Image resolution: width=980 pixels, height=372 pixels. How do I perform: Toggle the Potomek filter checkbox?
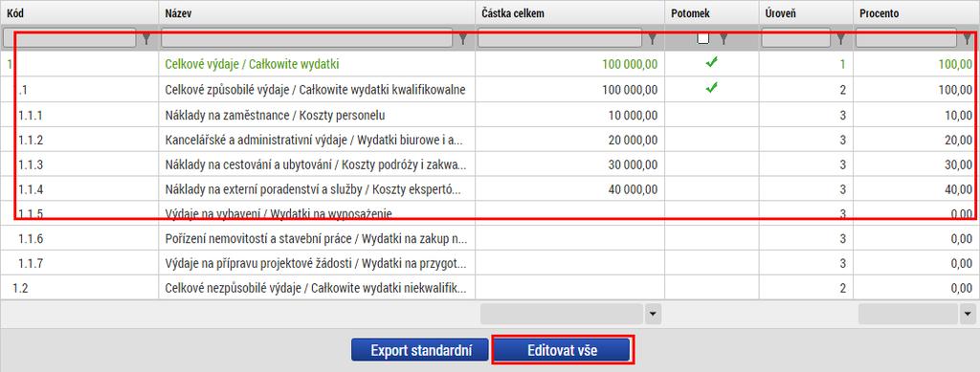(x=703, y=38)
